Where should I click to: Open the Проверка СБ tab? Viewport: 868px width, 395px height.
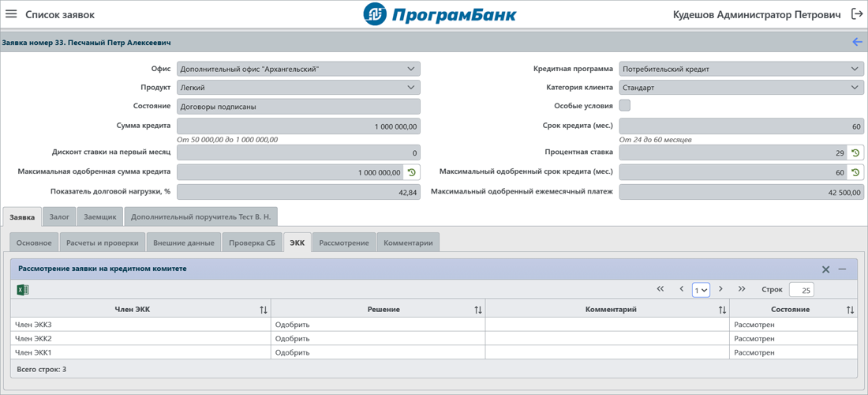coord(252,243)
